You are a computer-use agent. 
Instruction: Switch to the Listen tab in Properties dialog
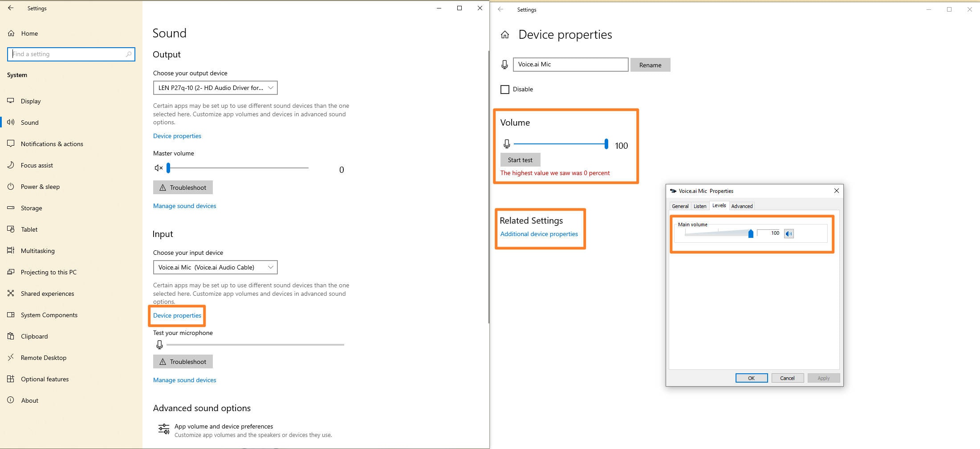click(700, 206)
